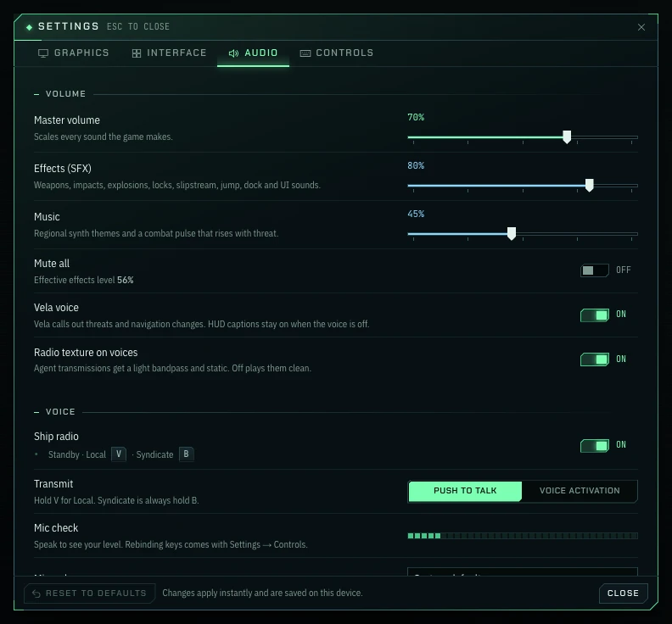Open the Graphics tab

(x=73, y=53)
